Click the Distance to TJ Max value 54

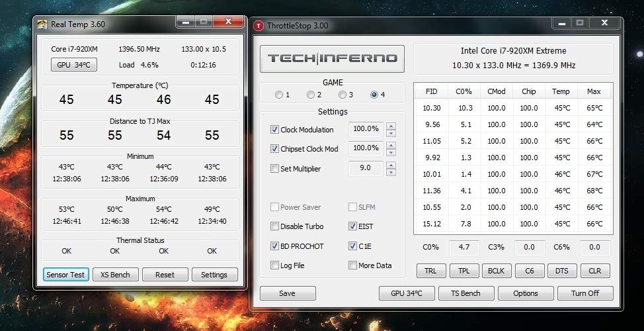click(164, 135)
